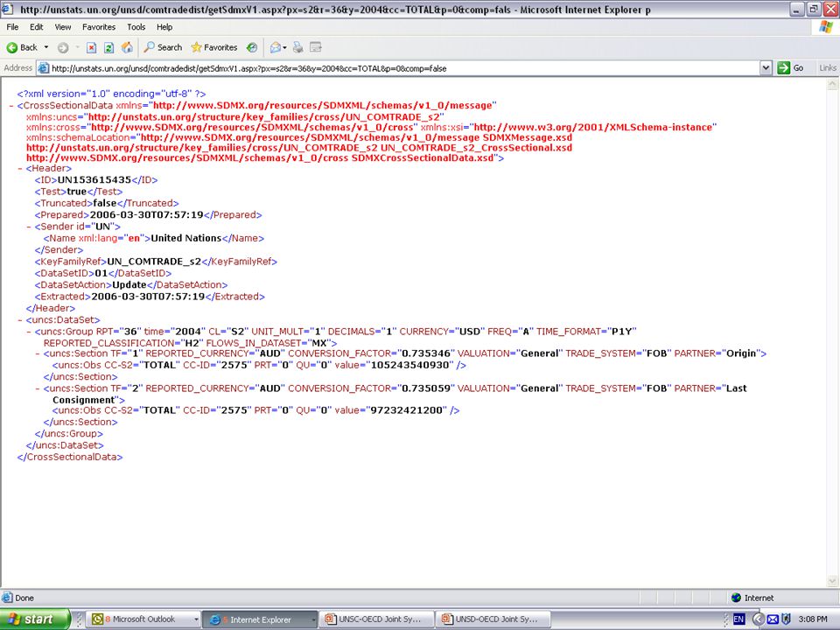
Task: Click the conversion factor 0.735346
Action: pos(428,353)
